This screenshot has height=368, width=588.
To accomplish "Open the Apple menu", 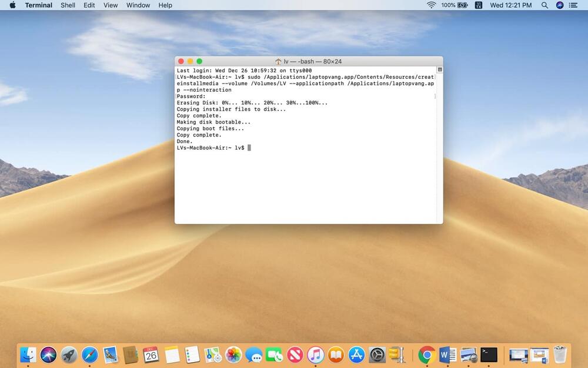I will click(x=12, y=5).
